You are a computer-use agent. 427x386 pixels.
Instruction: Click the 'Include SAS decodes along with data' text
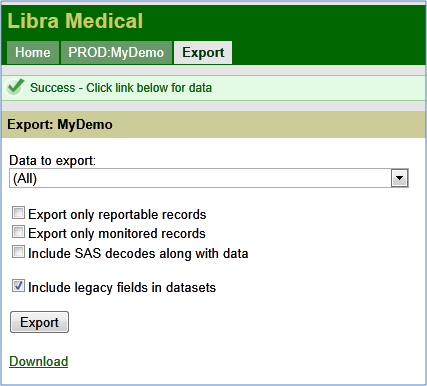[138, 253]
